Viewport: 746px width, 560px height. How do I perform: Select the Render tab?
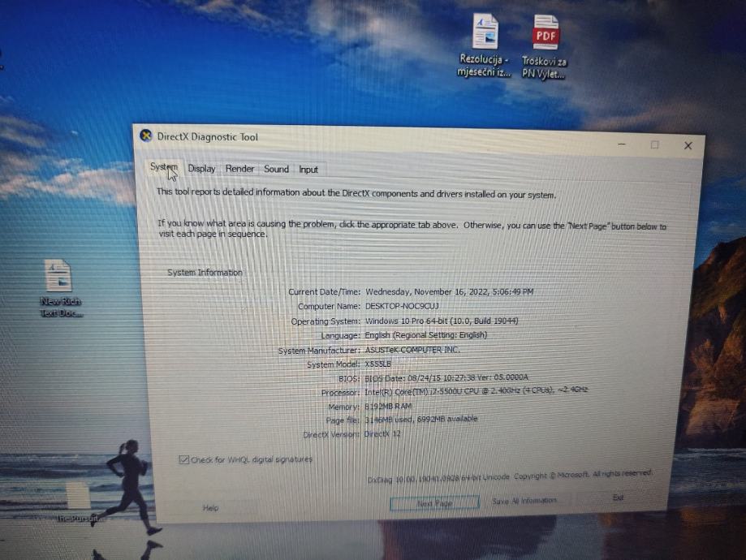pos(239,169)
